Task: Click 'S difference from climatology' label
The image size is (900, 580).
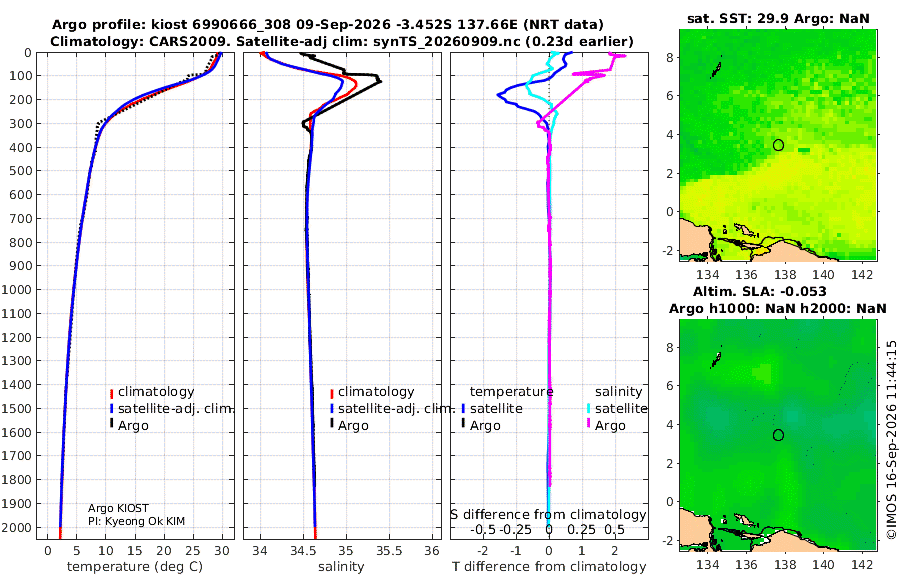Action: pos(548,515)
